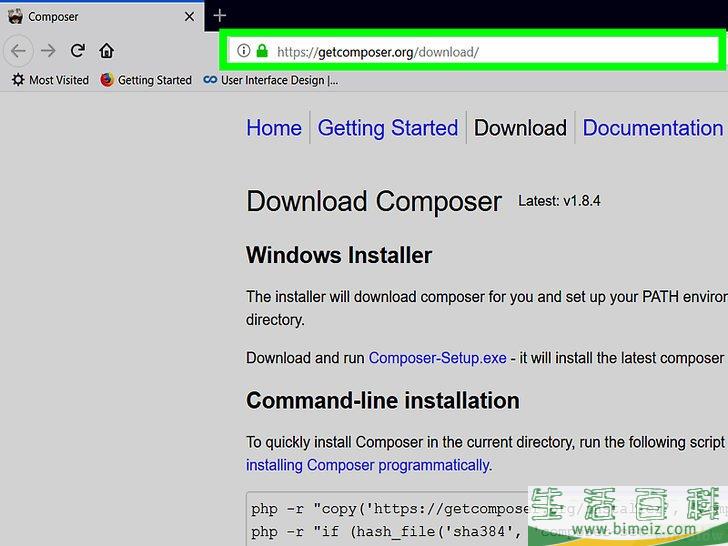
Task: Open a new tab with plus icon
Action: tap(220, 16)
